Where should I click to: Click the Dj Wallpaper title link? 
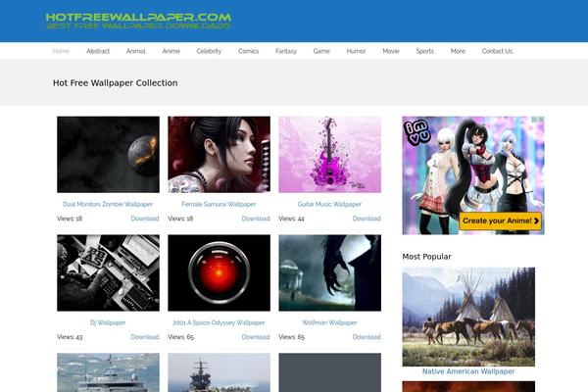108,322
